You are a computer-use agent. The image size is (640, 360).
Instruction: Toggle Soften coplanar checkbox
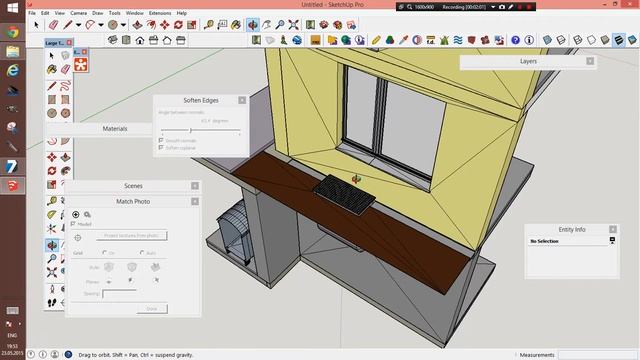[x=161, y=147]
